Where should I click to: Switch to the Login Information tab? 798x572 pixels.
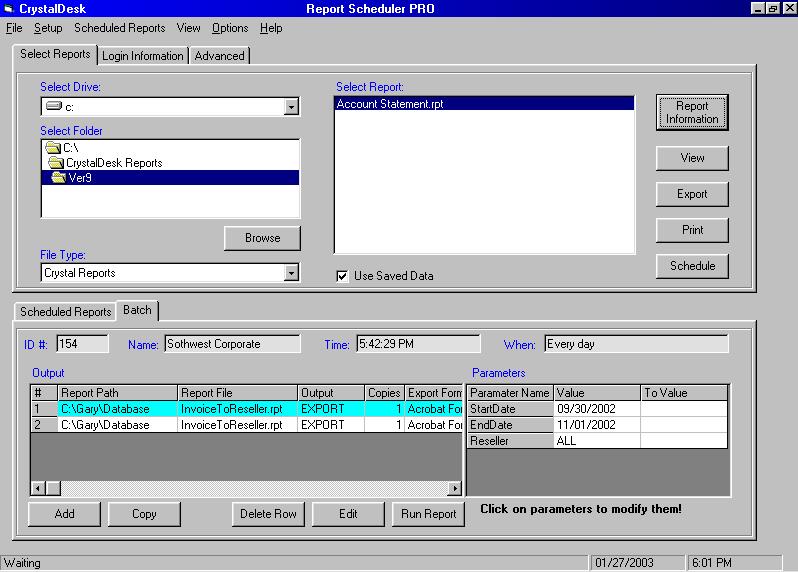(143, 56)
